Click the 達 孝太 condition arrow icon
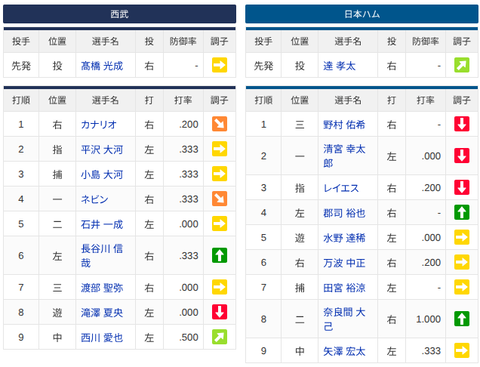The image size is (480, 367). 462,65
